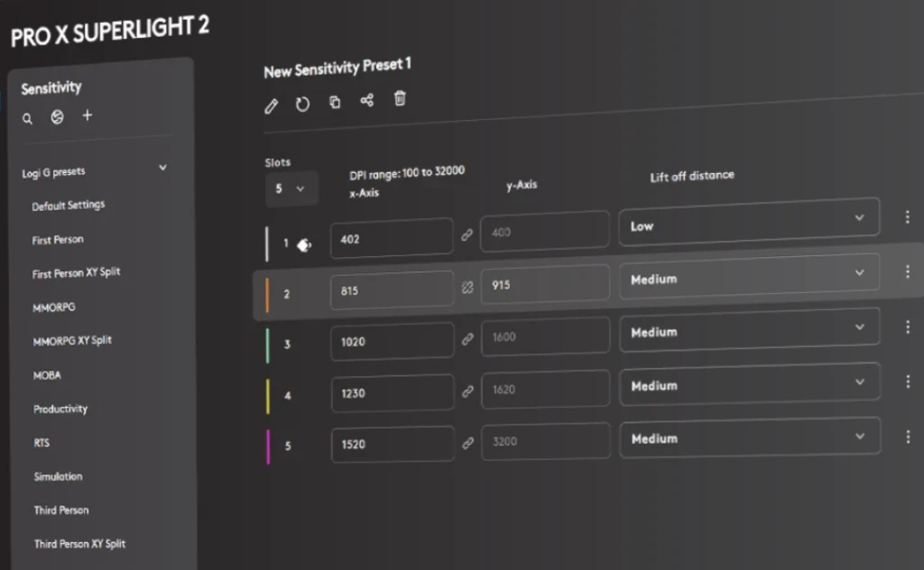Viewport: 924px width, 570px height.
Task: Toggle the unlinked axis icon on slot 2
Action: coord(467,287)
